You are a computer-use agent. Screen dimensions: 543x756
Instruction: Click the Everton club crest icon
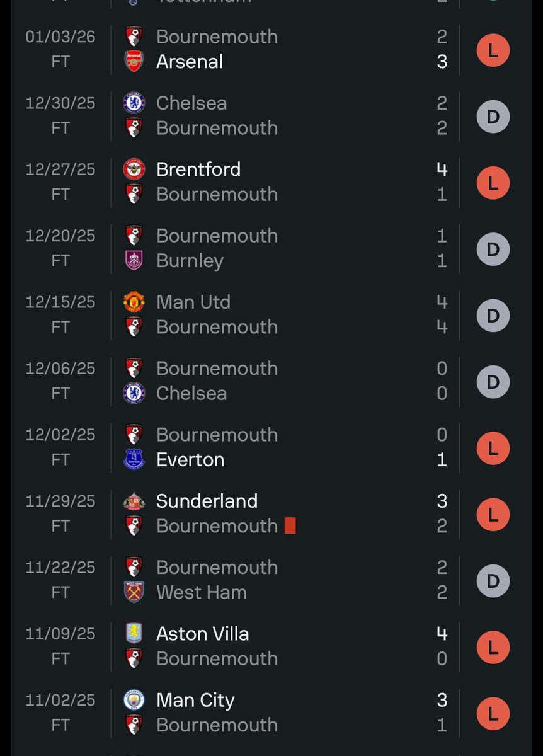(134, 459)
